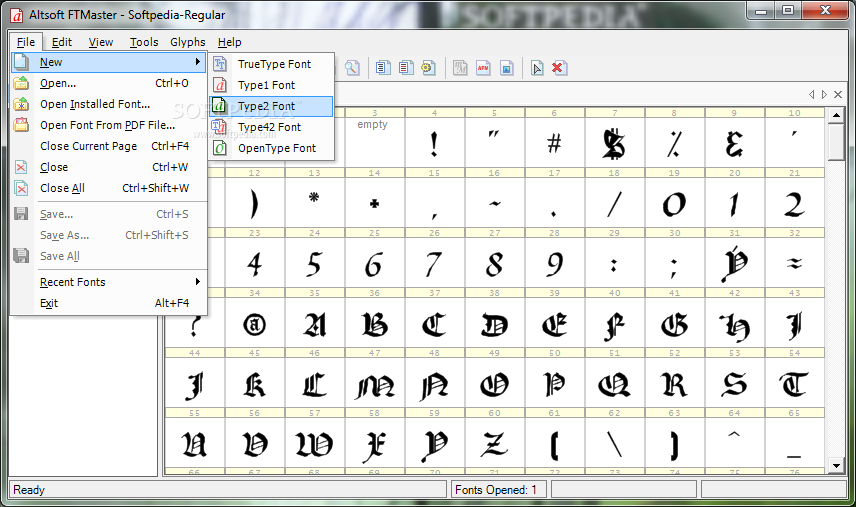Expand the Recent Fonts submenu
This screenshot has height=507, width=856.
(x=198, y=282)
